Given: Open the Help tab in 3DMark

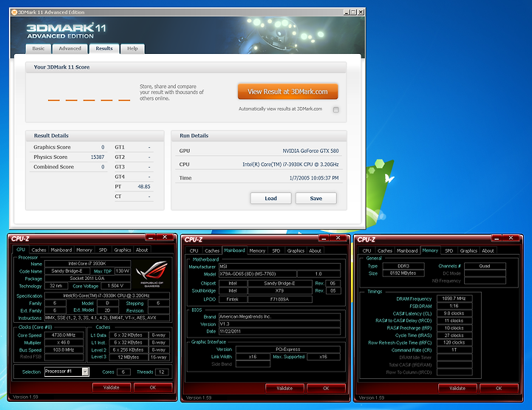Looking at the screenshot, I should coord(133,49).
